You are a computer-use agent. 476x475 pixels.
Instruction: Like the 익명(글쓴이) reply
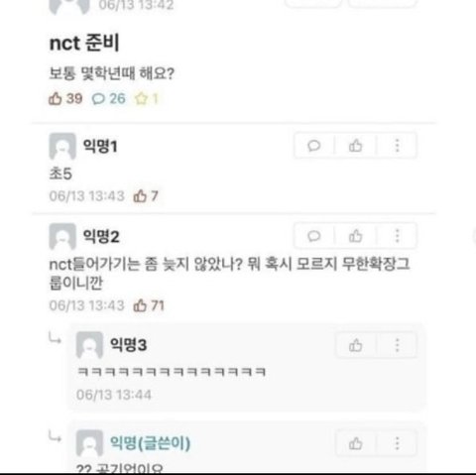(x=355, y=443)
